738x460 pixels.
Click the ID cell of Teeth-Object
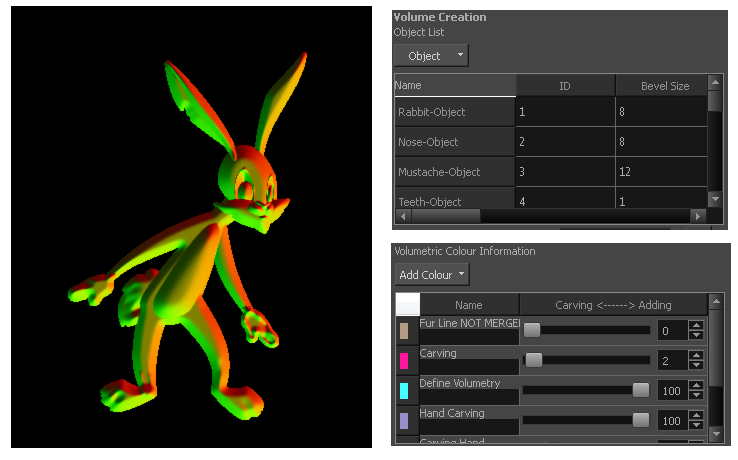[x=565, y=199]
